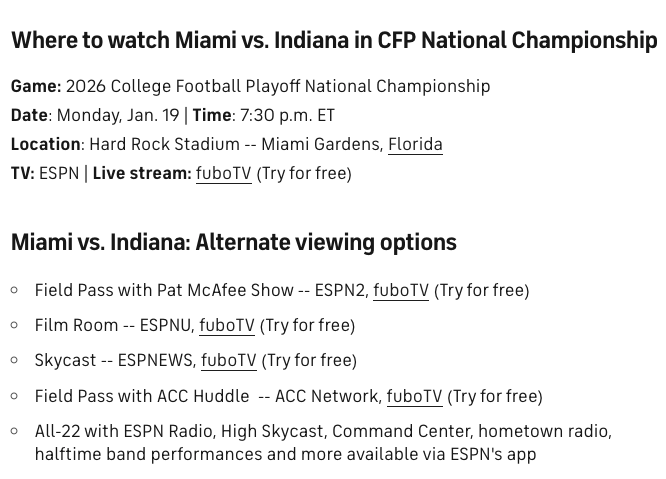Open the fuboTV link for ACC Network
Image resolution: width=666 pixels, height=479 pixels.
[x=414, y=396]
